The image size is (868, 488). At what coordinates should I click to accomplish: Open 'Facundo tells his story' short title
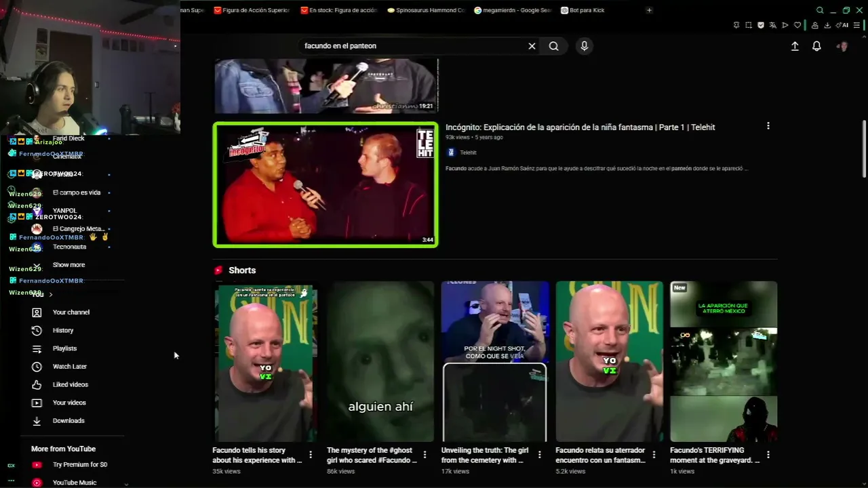pos(258,455)
